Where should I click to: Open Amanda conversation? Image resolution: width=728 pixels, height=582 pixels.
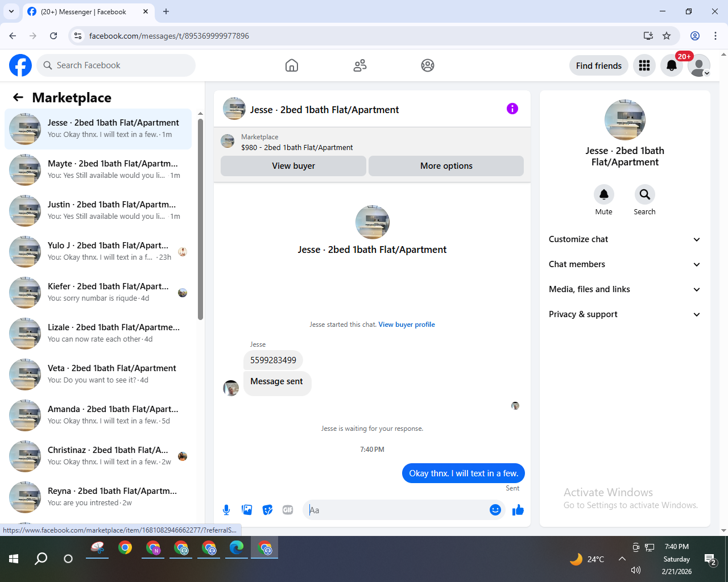[x=98, y=415]
